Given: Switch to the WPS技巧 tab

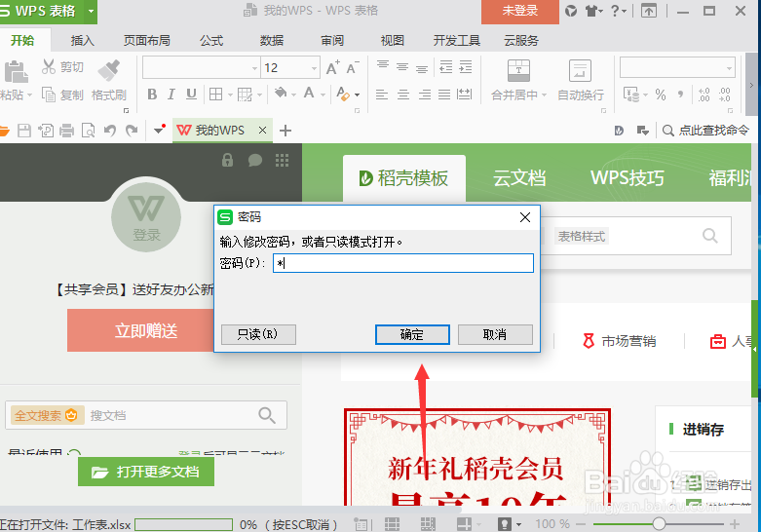Looking at the screenshot, I should coord(628,178).
